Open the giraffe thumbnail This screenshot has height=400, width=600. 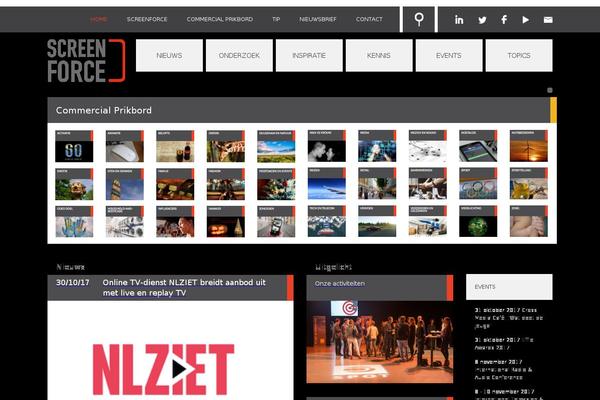226,146
